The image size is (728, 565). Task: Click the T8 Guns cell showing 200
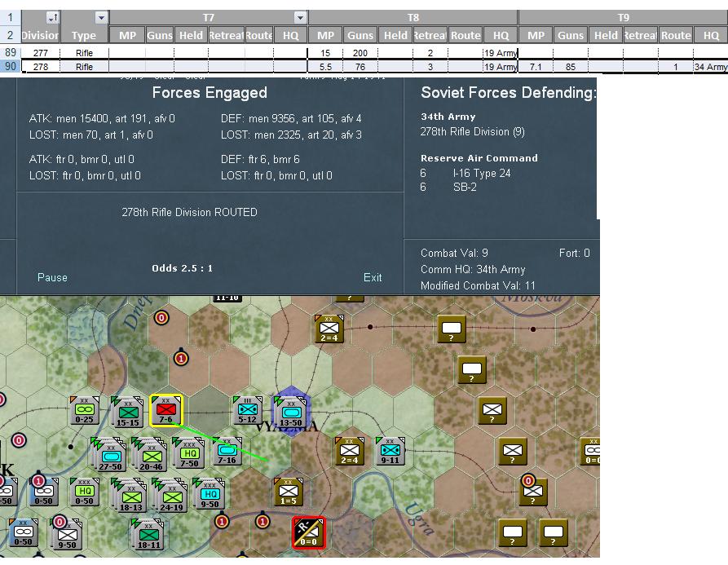[360, 53]
